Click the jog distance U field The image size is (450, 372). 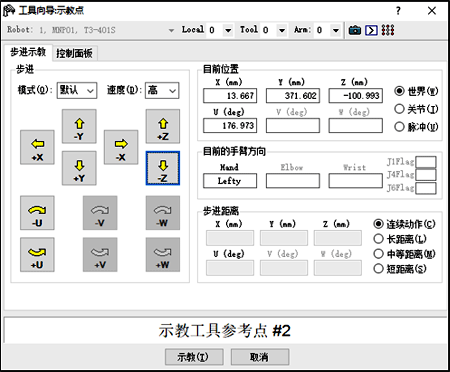coord(230,268)
